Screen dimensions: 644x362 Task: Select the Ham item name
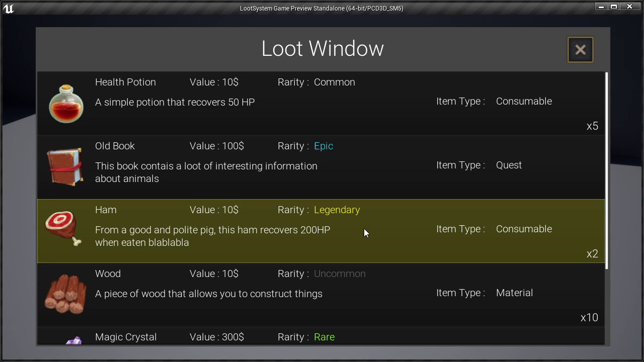[x=106, y=210]
